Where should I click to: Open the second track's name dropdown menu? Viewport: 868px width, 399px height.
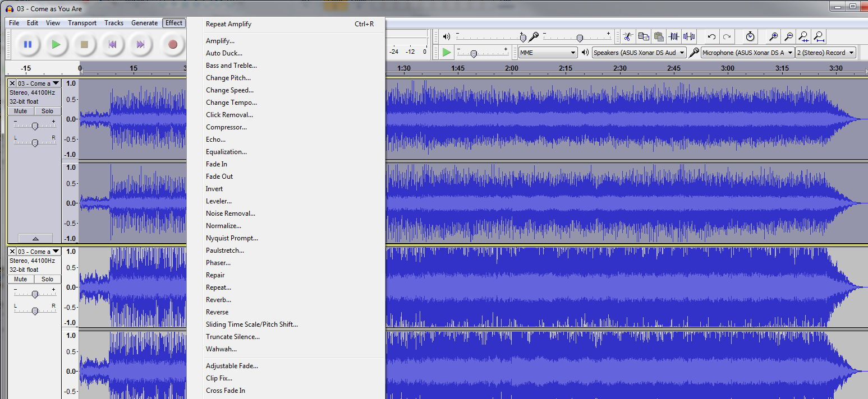coord(38,252)
